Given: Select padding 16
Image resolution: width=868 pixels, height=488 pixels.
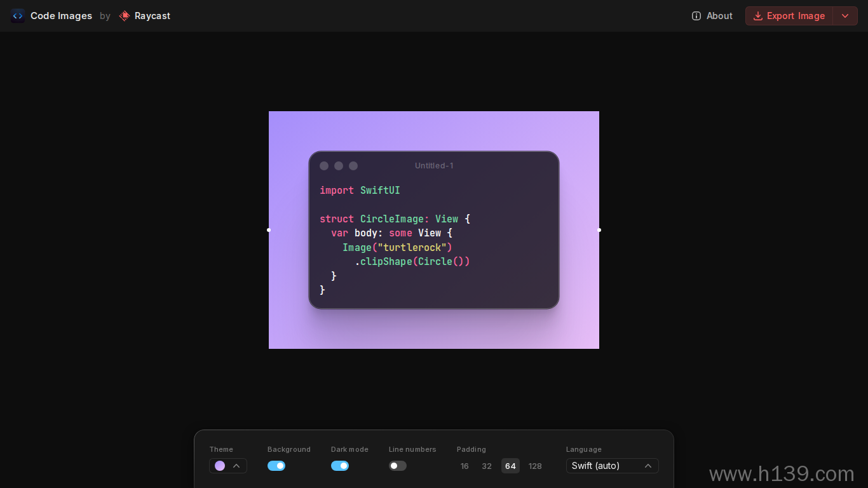Looking at the screenshot, I should (465, 466).
